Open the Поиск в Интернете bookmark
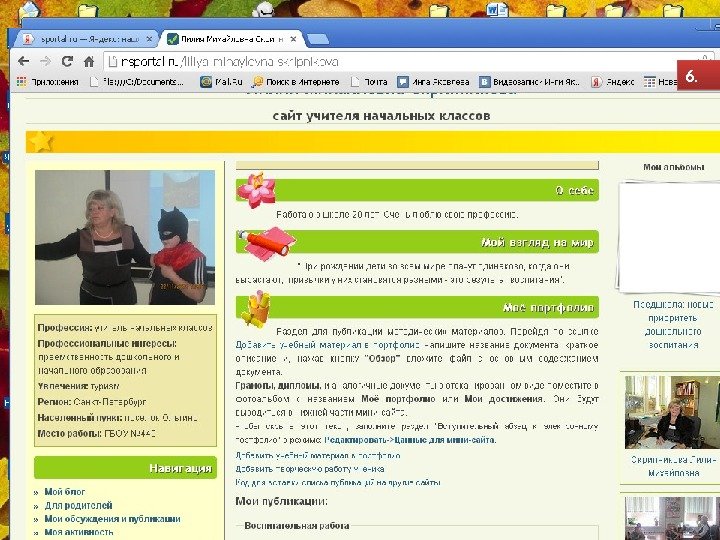The height and width of the screenshot is (540, 720). (x=296, y=82)
